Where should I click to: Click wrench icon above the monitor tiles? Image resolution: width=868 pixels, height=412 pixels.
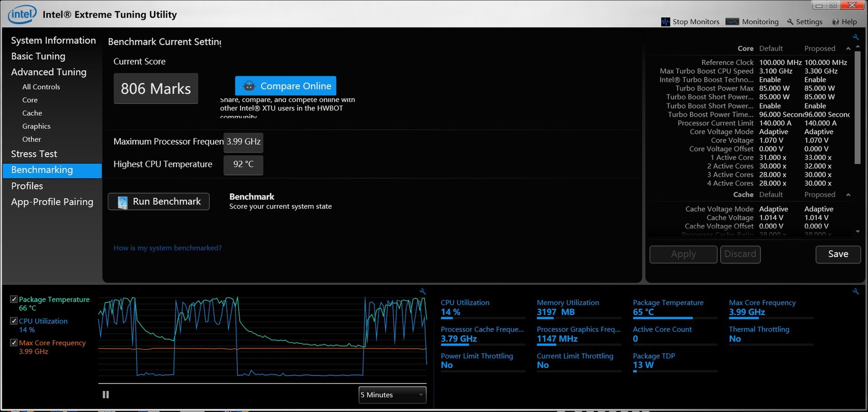pyautogui.click(x=855, y=292)
